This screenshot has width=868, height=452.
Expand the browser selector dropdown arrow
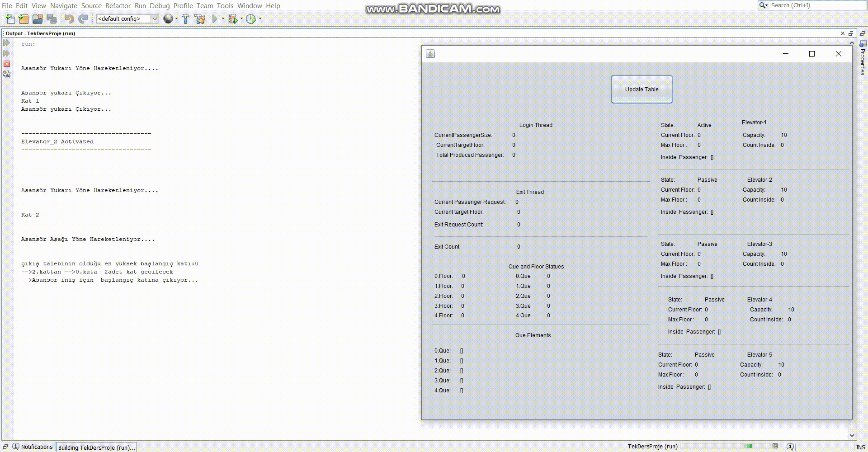click(x=176, y=19)
